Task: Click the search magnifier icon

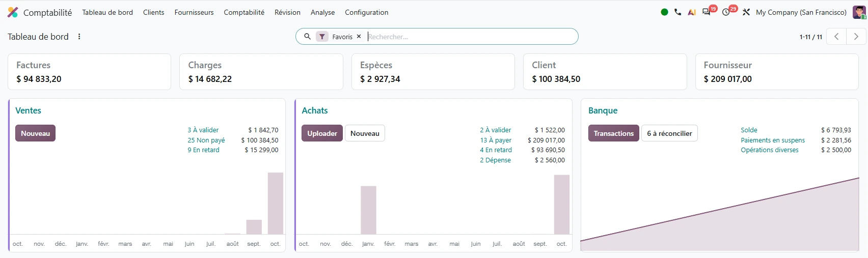Action: tap(307, 37)
